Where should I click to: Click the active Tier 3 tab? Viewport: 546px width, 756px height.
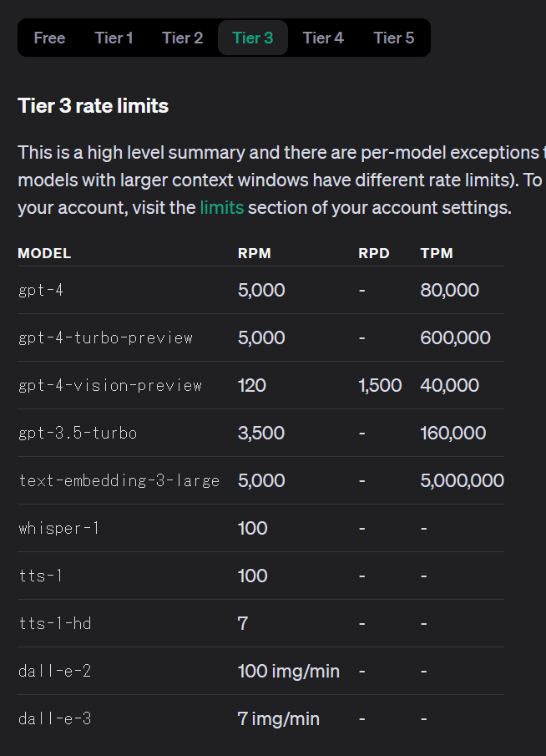click(x=252, y=38)
